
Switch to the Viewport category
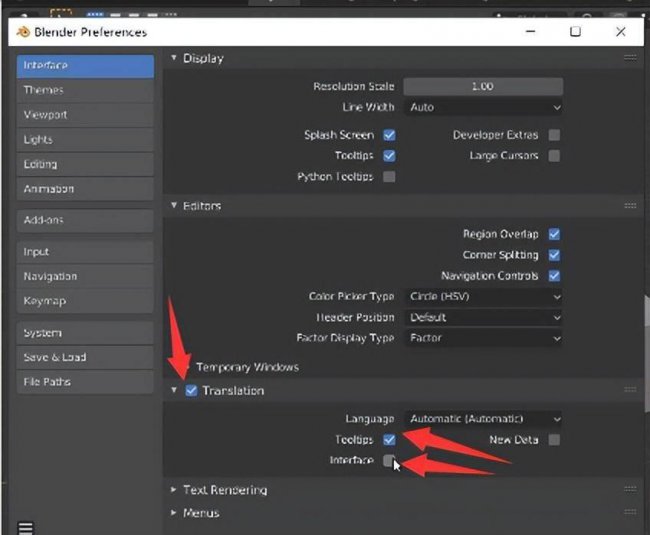(85, 115)
